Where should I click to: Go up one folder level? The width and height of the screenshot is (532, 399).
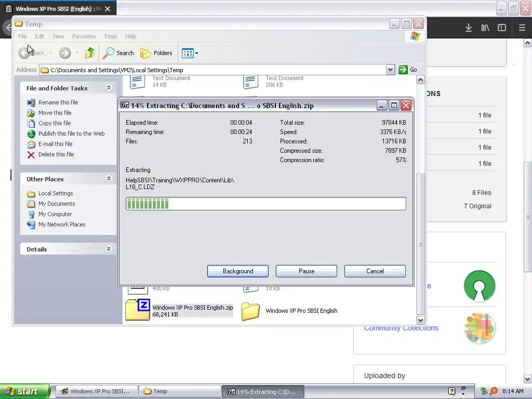point(90,53)
